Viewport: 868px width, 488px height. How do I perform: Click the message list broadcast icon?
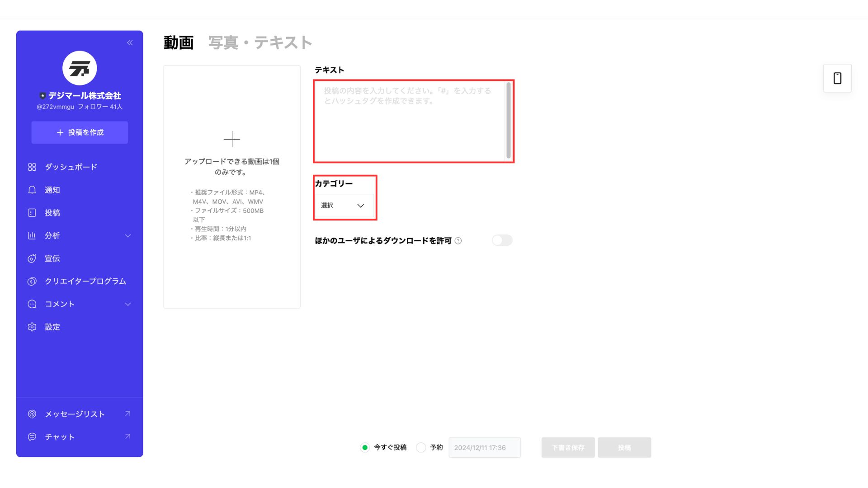32,414
